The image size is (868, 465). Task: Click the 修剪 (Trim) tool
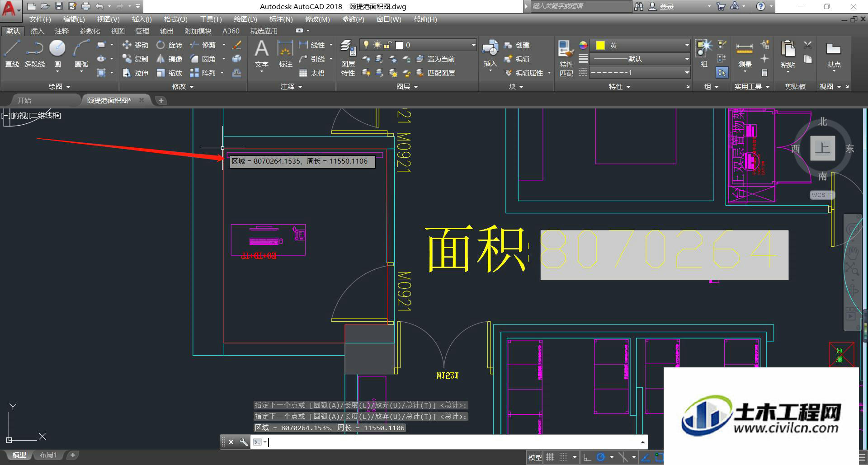point(203,45)
